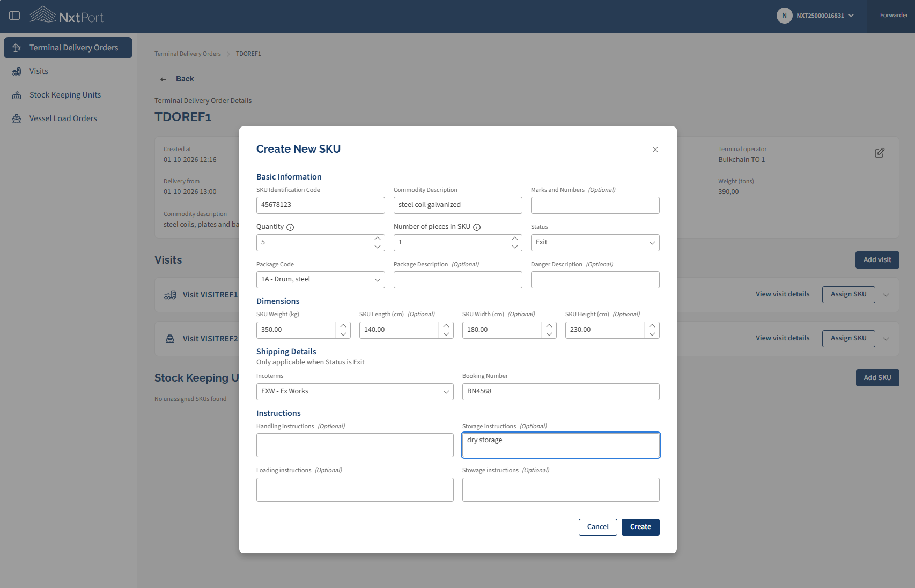This screenshot has width=915, height=588.
Task: Focus the Marks and Numbers field
Action: (x=595, y=205)
